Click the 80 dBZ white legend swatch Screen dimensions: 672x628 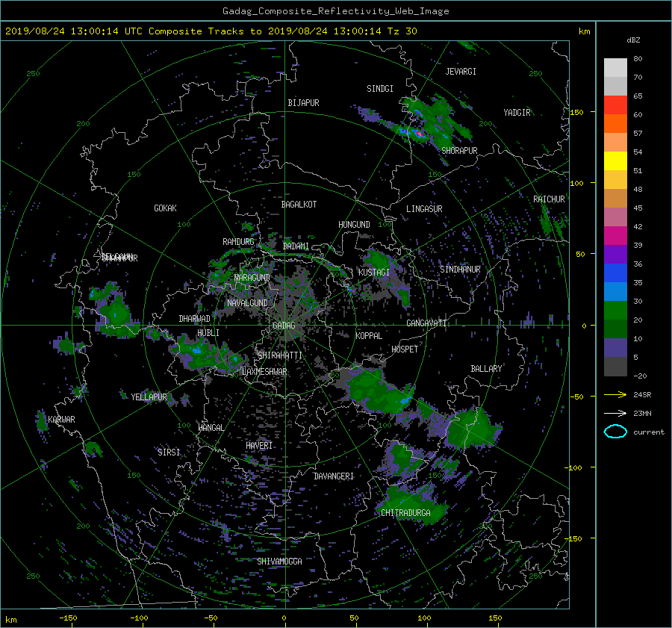(x=615, y=67)
